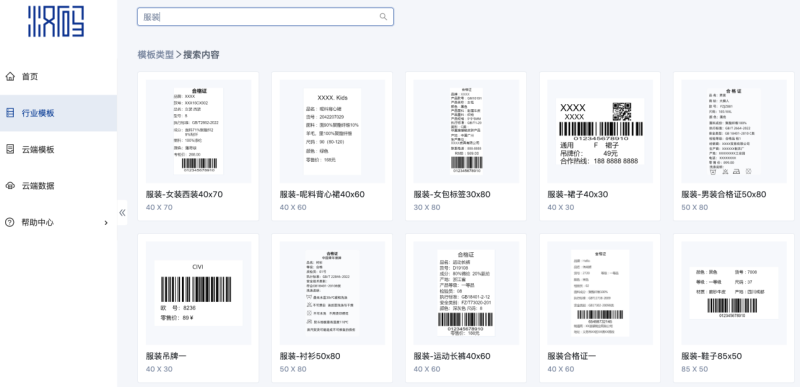This screenshot has height=387, width=800.
Task: Click the 模板类型 breadcrumb link
Action: (156, 55)
